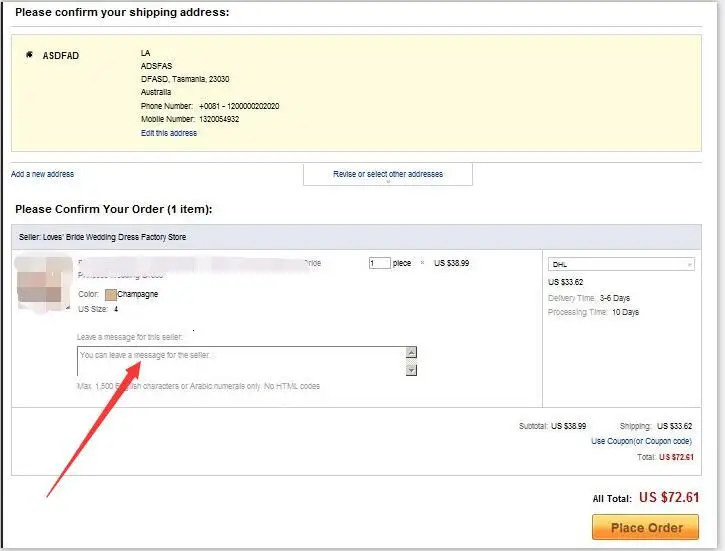Click the Loves' Bride Wedding Dress Factory Store seller name
The image size is (725, 551).
(115, 237)
